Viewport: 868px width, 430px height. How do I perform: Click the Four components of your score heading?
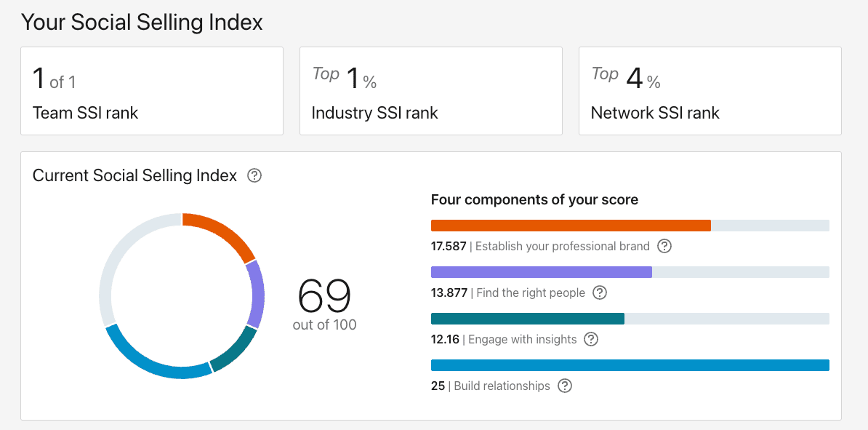(534, 199)
